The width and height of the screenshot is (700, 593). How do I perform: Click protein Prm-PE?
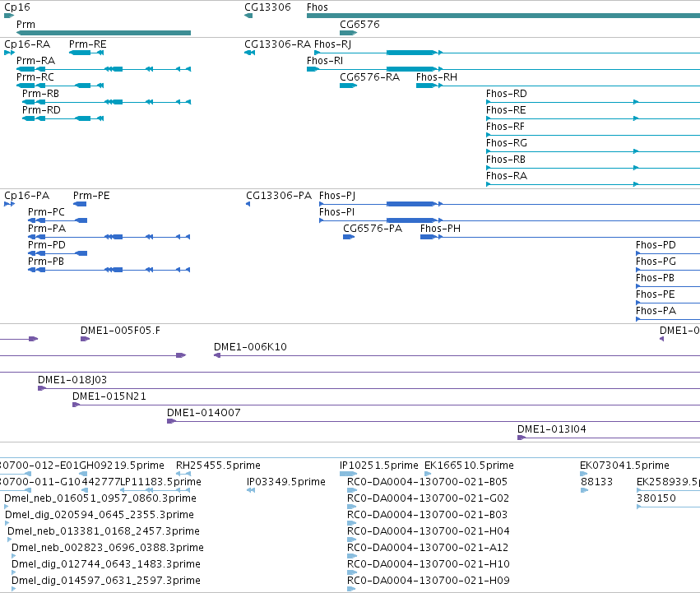point(80,204)
